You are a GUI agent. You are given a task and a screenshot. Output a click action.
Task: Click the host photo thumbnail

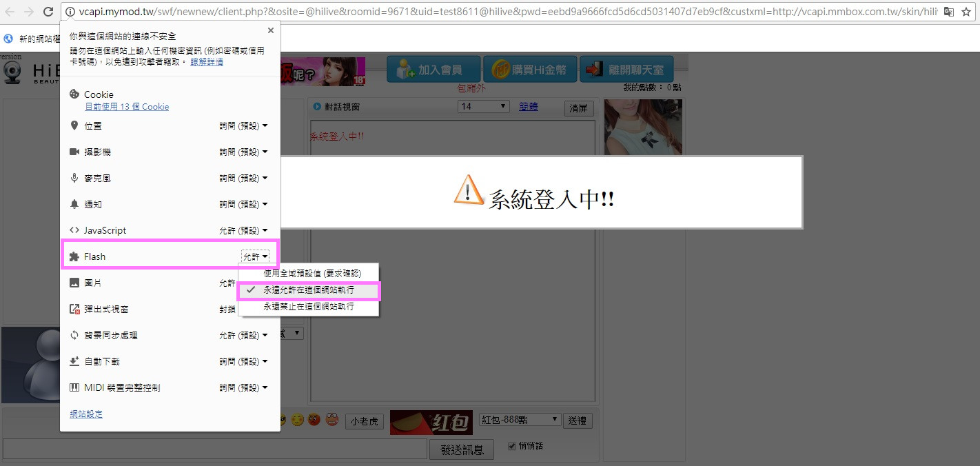point(643,127)
